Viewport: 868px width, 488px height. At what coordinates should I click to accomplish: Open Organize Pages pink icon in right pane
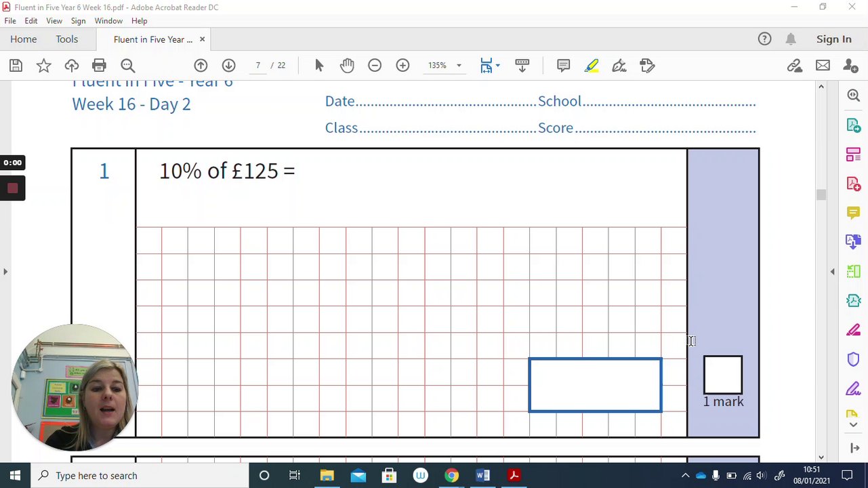tap(853, 155)
